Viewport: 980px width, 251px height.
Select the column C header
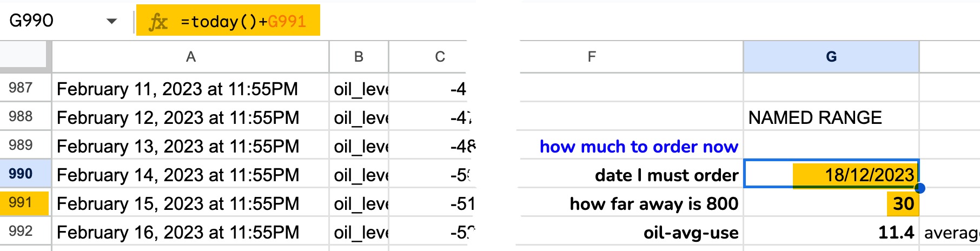pos(440,57)
